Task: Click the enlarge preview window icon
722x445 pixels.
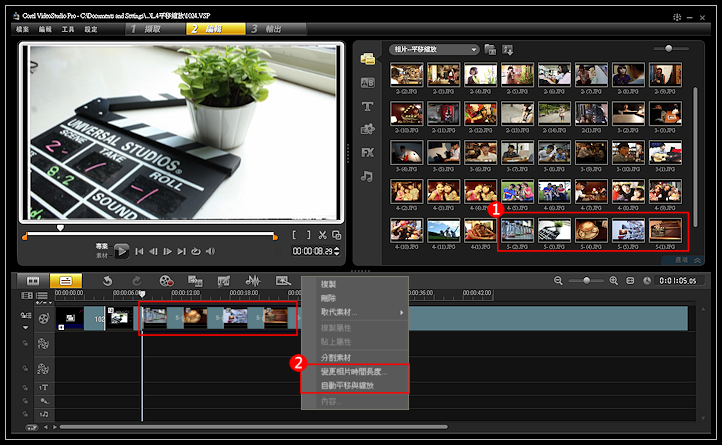Action: pyautogui.click(x=337, y=235)
